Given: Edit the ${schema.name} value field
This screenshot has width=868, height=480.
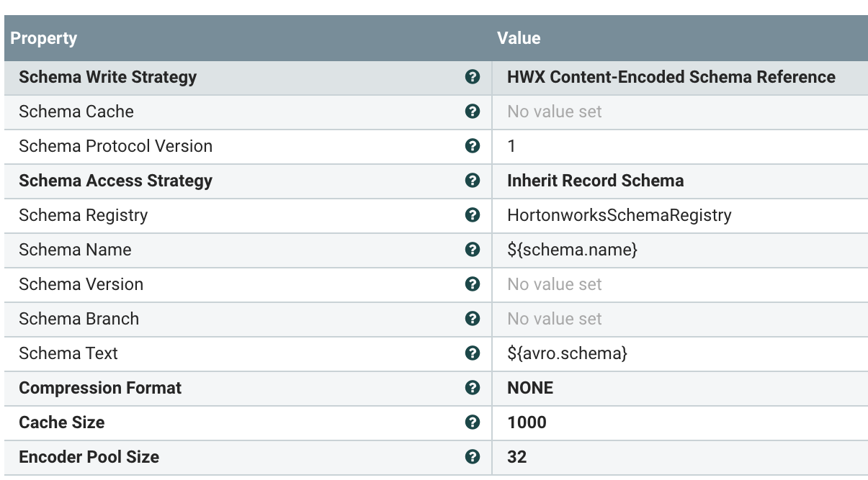Looking at the screenshot, I should (x=572, y=250).
